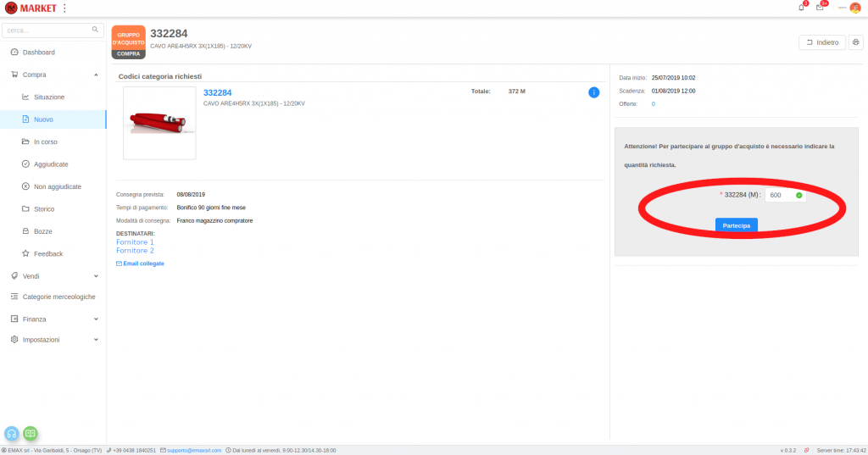The width and height of the screenshot is (868, 455).
Task: Open the notifications bell icon
Action: point(802,8)
